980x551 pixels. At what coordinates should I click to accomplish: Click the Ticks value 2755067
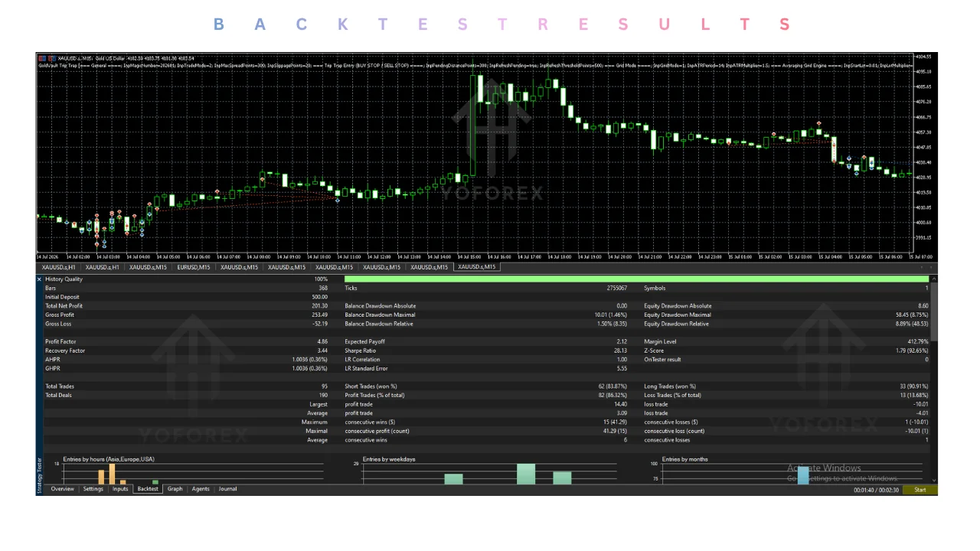[616, 289]
